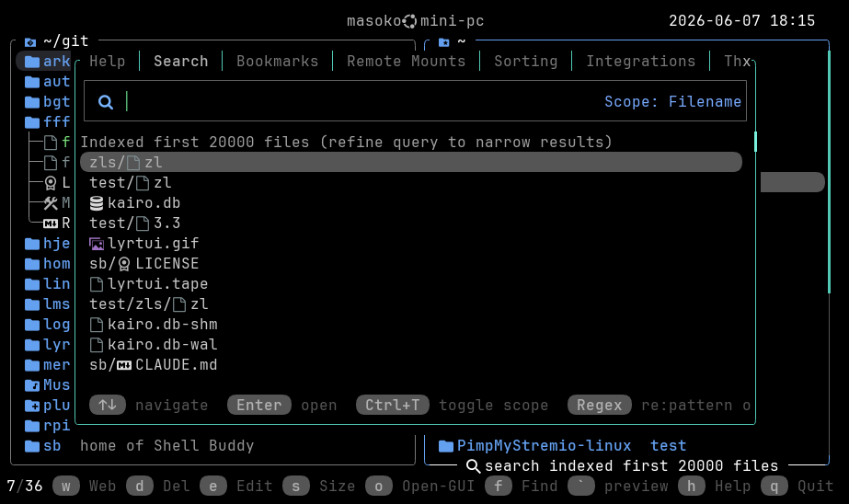Switch to the Help tab
The width and height of the screenshot is (849, 504).
coord(108,62)
